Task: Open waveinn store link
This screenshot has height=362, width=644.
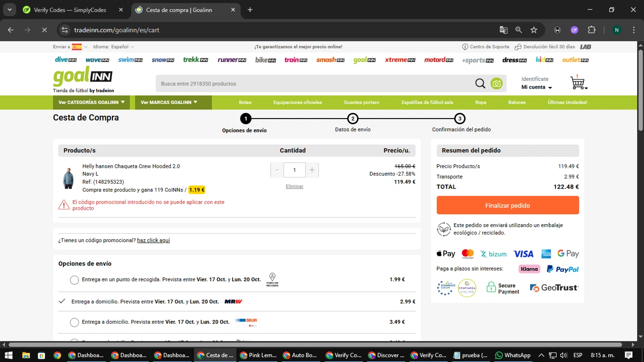Action: [97, 60]
